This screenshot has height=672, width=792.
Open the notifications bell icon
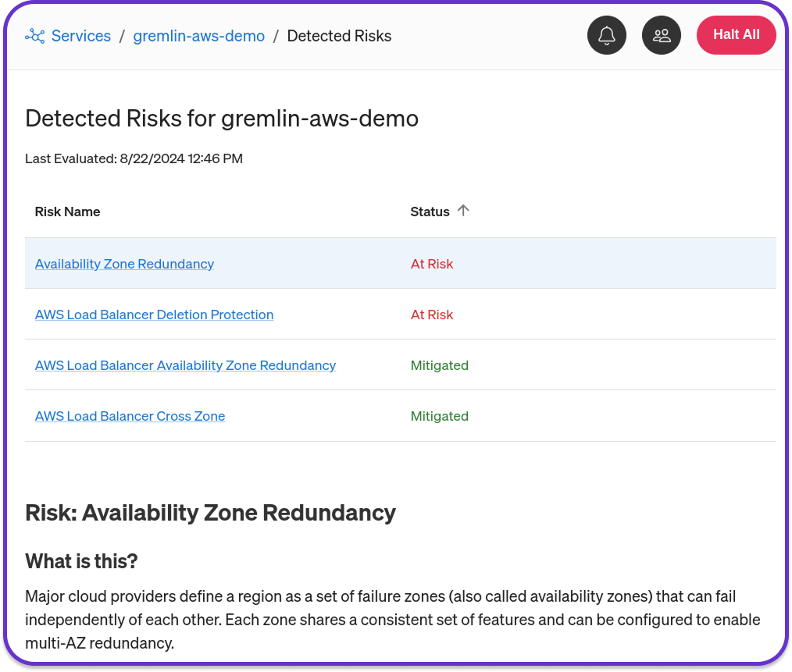pyautogui.click(x=607, y=35)
